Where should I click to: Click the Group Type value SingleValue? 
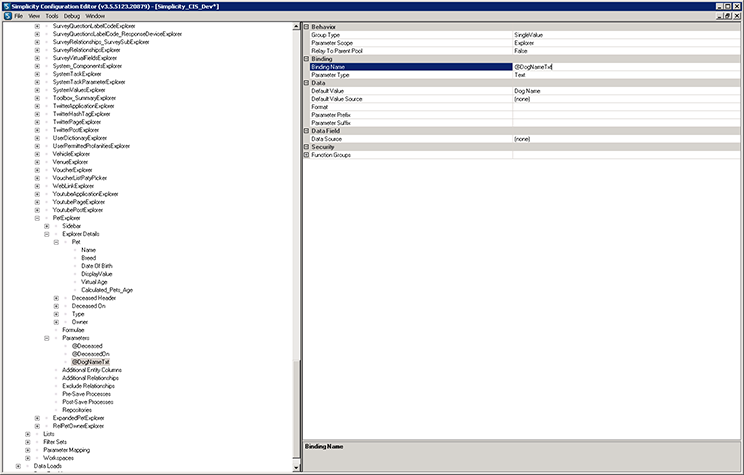(626, 35)
